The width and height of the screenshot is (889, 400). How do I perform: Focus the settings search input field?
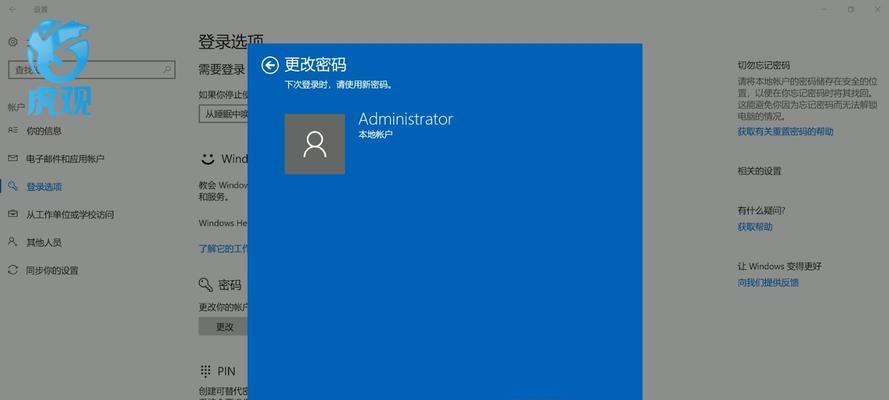92,70
